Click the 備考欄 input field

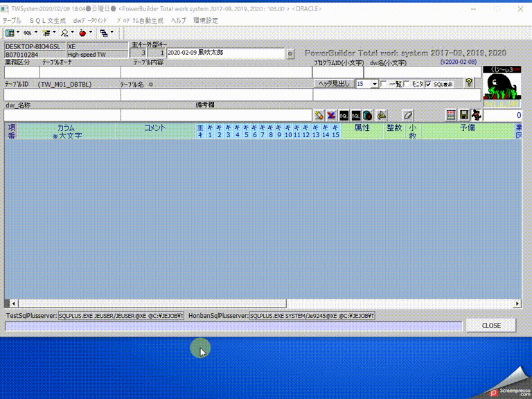click(x=216, y=116)
